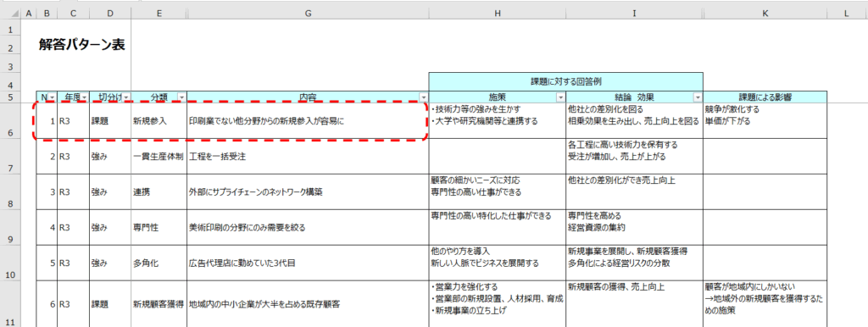Select column K header
The width and height of the screenshot is (868, 327).
(765, 14)
